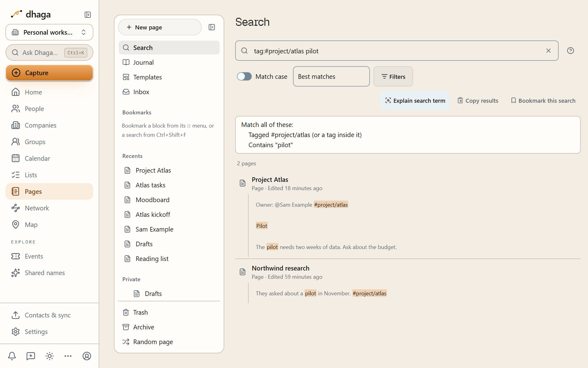Open Journal in pages panel
The width and height of the screenshot is (588, 368).
click(169, 62)
